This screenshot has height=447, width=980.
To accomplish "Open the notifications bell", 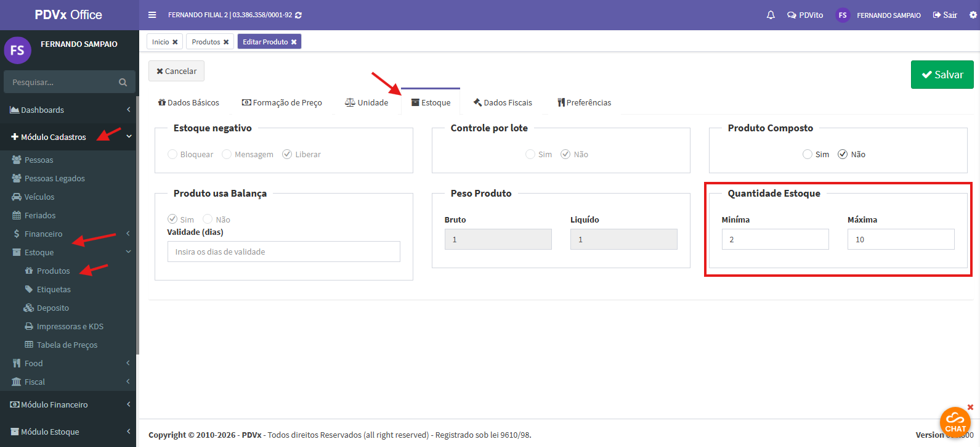I will tap(771, 15).
